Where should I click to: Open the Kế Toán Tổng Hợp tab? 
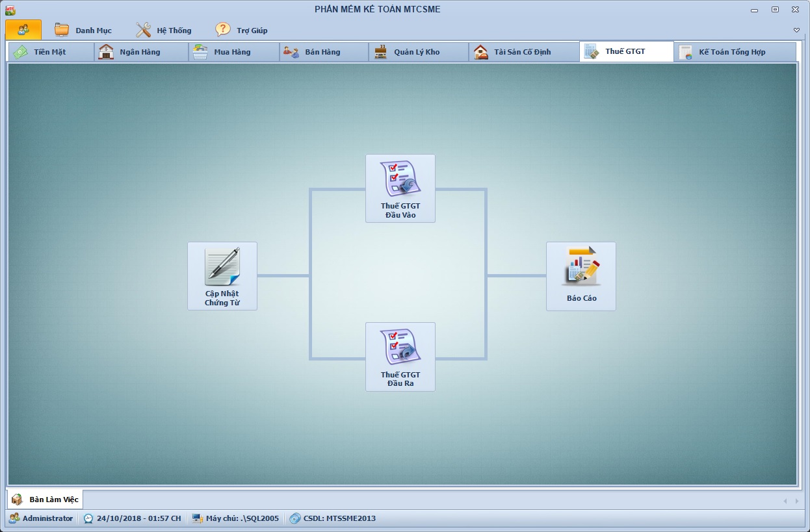click(732, 52)
